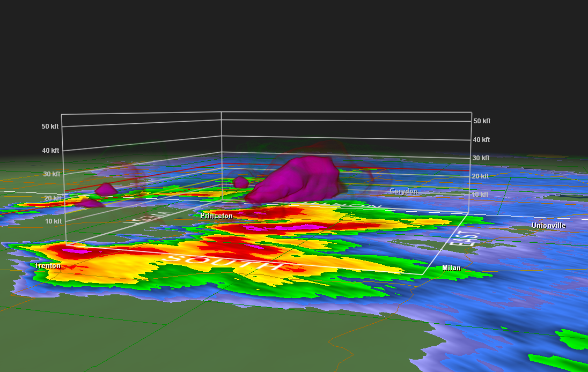This screenshot has width=588, height=372.
Task: Select the magenta isosurface near 20 kft left
Action: (106, 189)
